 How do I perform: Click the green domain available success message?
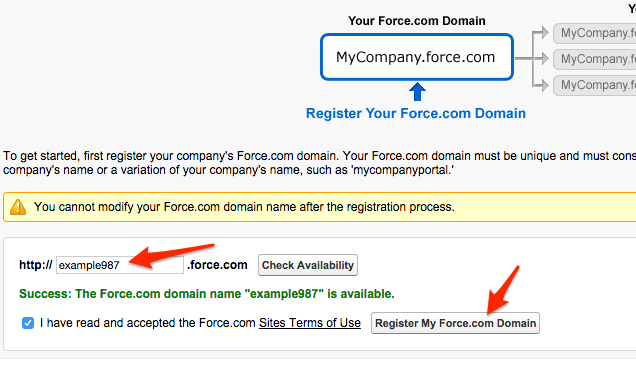207,294
